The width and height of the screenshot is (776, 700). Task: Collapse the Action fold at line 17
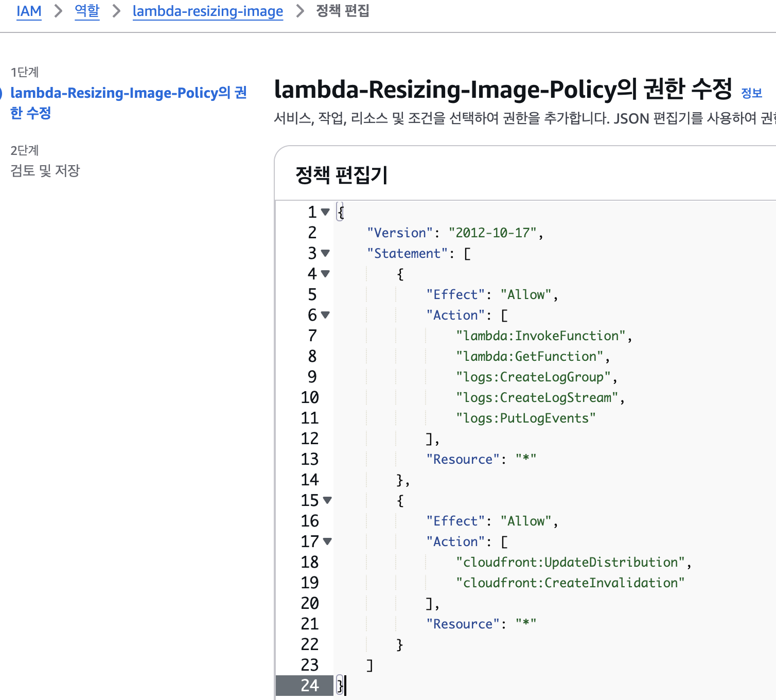327,541
